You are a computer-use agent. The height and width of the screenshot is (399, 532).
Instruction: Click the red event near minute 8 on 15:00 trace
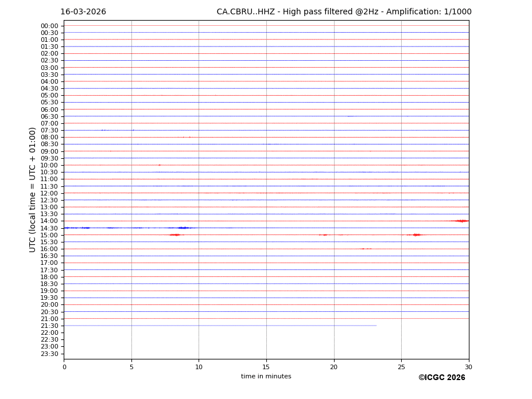pyautogui.click(x=174, y=234)
